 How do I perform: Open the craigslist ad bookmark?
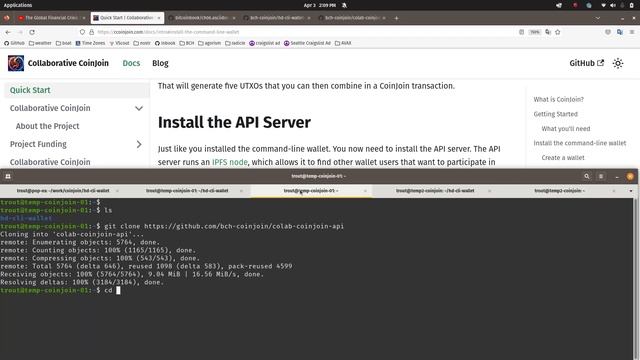tap(264, 43)
